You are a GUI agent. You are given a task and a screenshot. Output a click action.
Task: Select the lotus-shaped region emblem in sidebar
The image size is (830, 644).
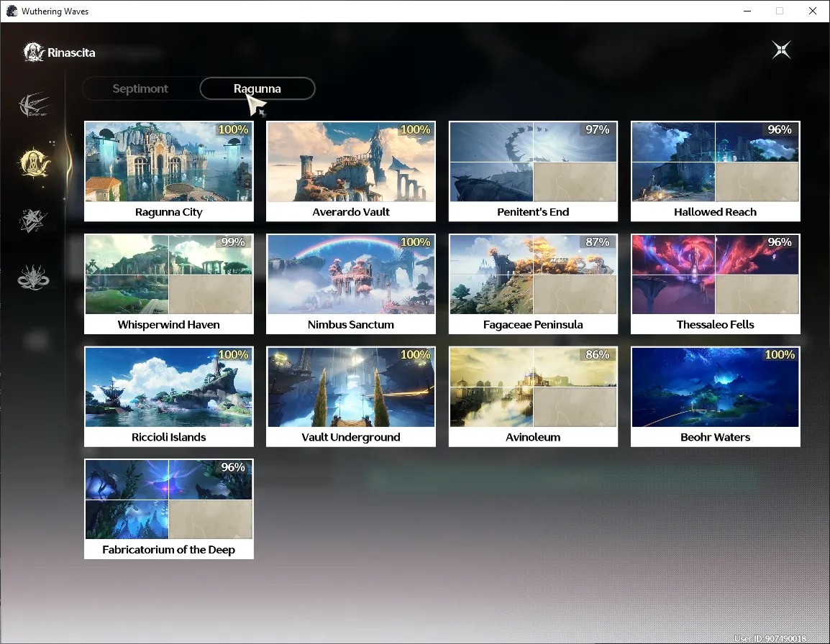[33, 277]
